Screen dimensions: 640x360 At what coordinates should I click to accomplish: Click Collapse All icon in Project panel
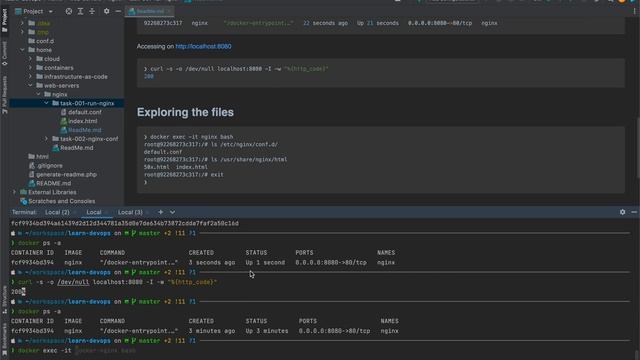(92, 11)
